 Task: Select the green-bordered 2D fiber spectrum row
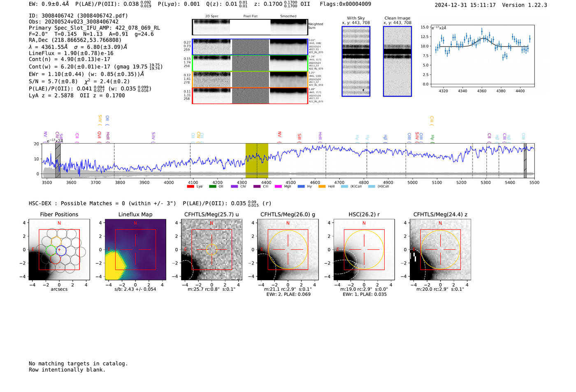coord(250,63)
